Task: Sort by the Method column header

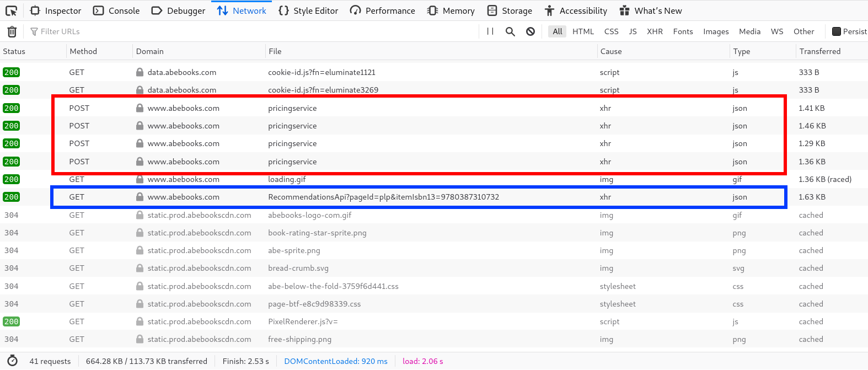Action: click(x=99, y=51)
